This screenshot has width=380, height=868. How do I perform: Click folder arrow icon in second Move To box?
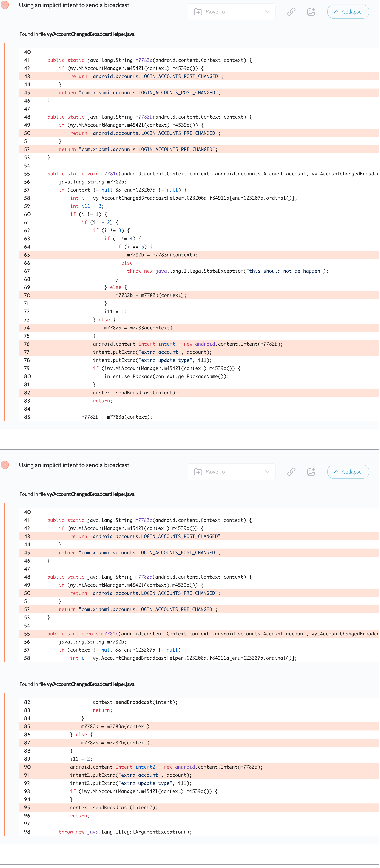pos(198,472)
